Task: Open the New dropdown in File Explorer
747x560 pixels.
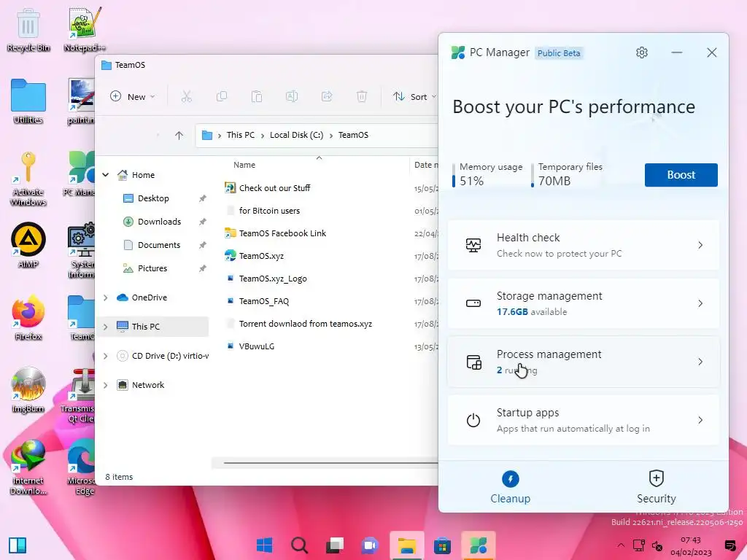Action: [x=133, y=97]
